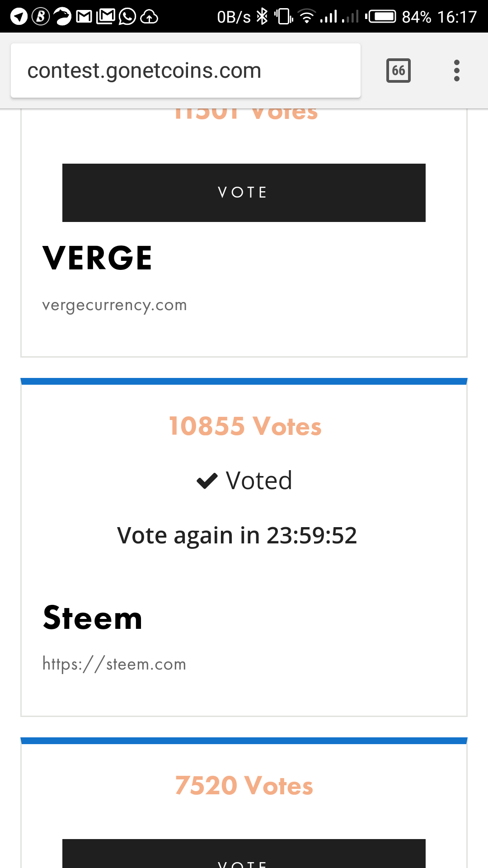Open the browser tab switcher showing 66
This screenshot has width=488, height=868.
(x=398, y=71)
